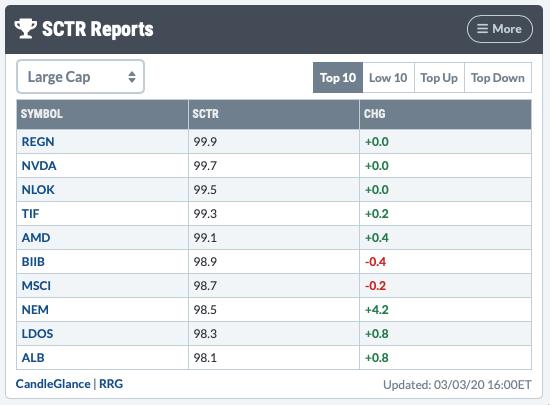Select the 98.9 SCTR value for BIIB

(205, 262)
